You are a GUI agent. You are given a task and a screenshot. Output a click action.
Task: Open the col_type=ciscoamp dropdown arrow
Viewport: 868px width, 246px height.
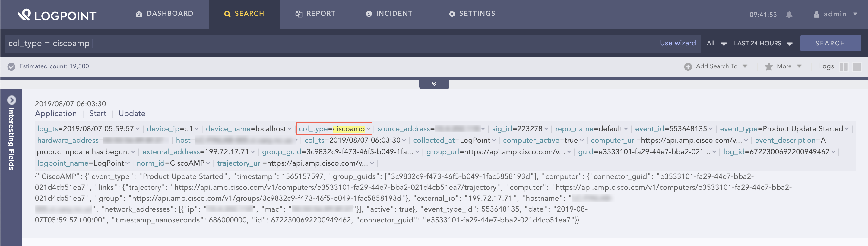tap(368, 129)
